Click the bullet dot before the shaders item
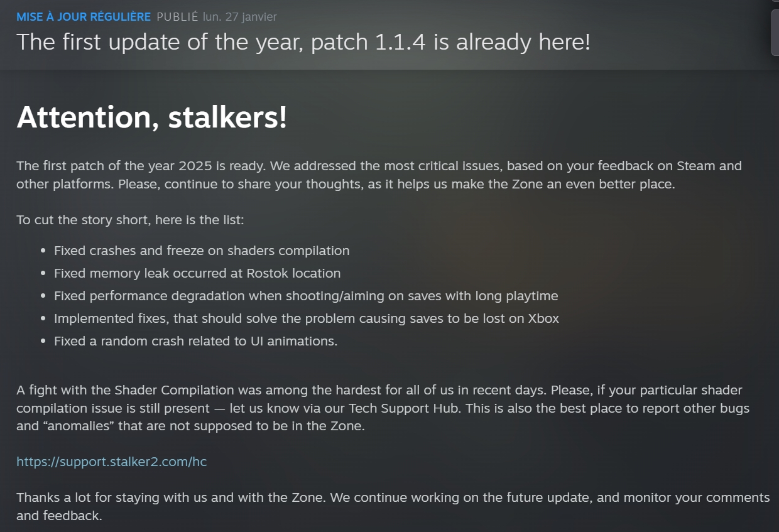 (43, 251)
